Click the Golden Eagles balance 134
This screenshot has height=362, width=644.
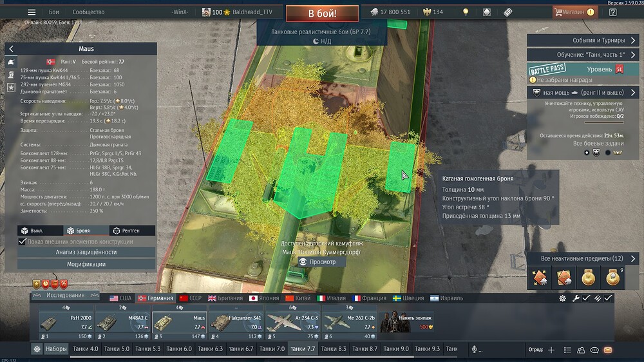pyautogui.click(x=433, y=12)
